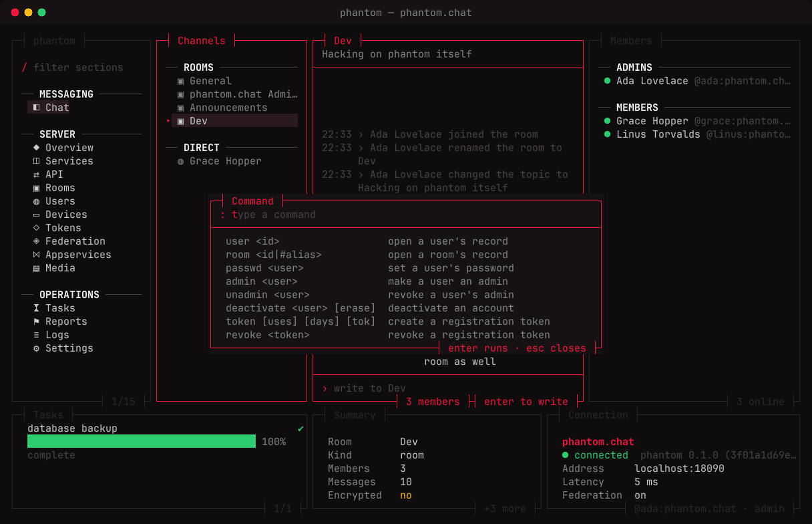Click the 3 members label

[433, 402]
